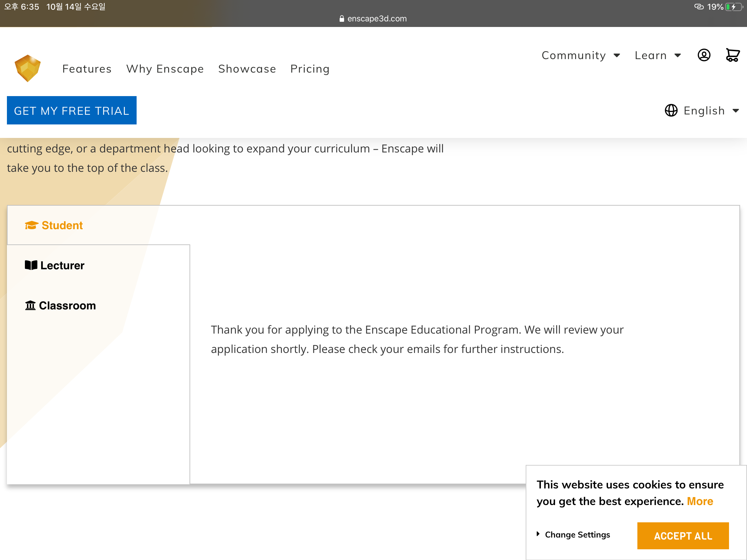Image resolution: width=747 pixels, height=560 pixels.
Task: Open the shopping cart icon
Action: 732,55
